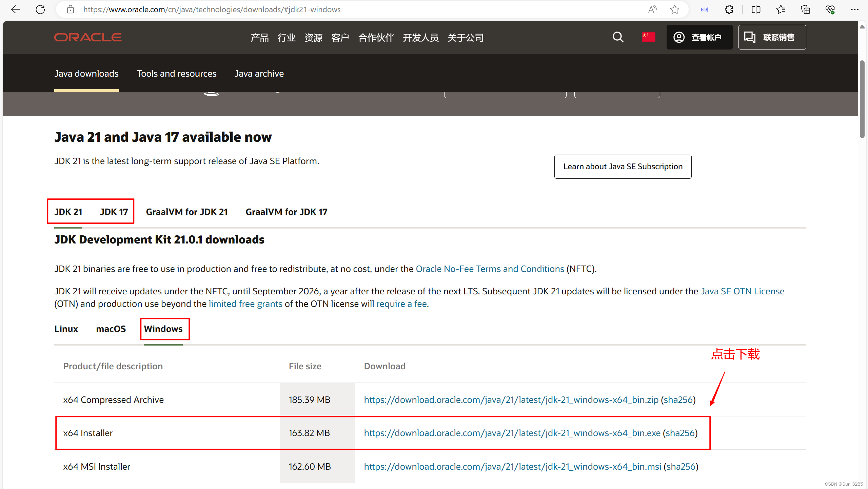The width and height of the screenshot is (868, 489).
Task: Click the 查看帐户 account button
Action: click(x=699, y=37)
